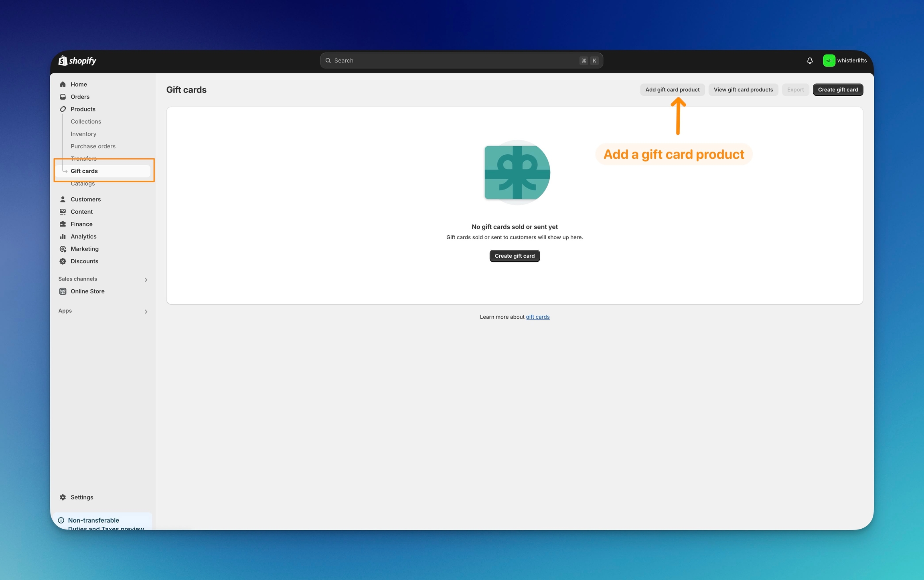Click the Home house icon
The width and height of the screenshot is (924, 580).
(x=63, y=84)
